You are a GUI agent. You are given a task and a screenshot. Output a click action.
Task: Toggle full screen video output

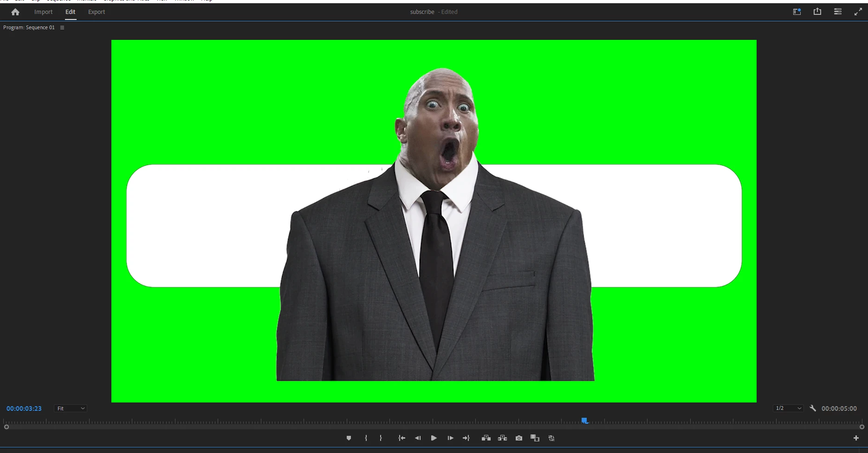[x=858, y=12]
